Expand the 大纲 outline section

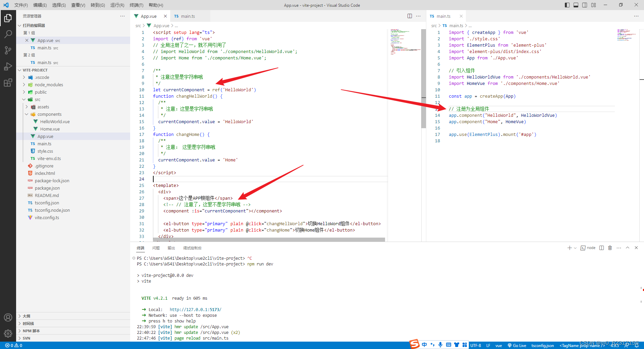(x=73, y=316)
